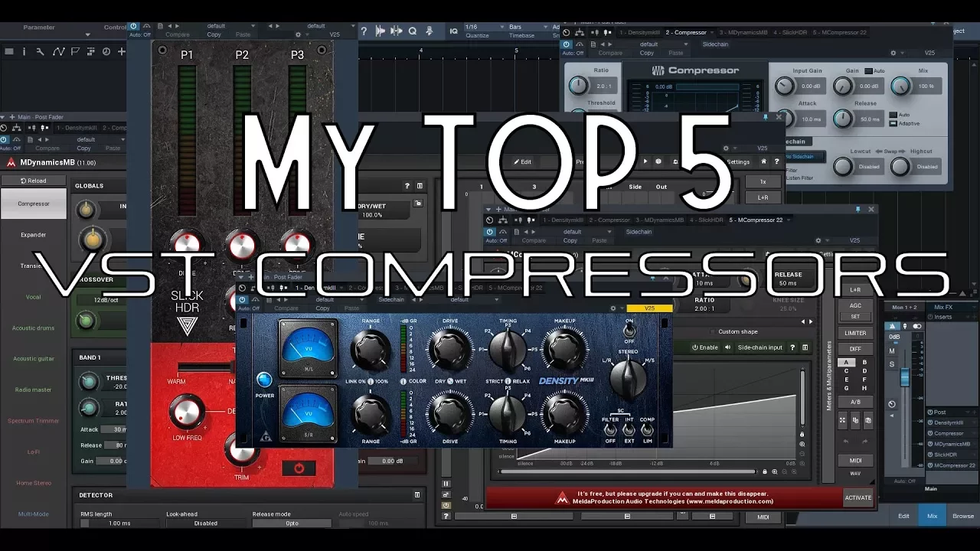
Task: Select the wrench tool in automation toolbar
Action: point(41,51)
